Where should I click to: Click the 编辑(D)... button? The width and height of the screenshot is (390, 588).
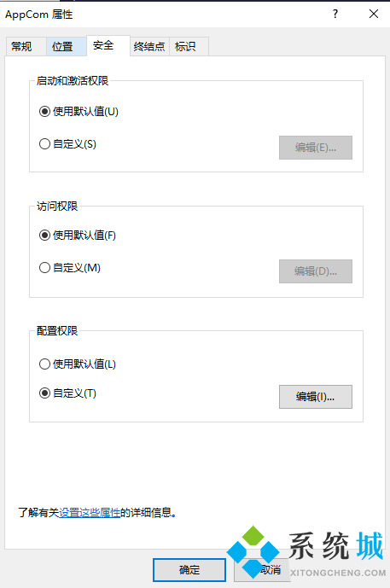[x=316, y=271]
